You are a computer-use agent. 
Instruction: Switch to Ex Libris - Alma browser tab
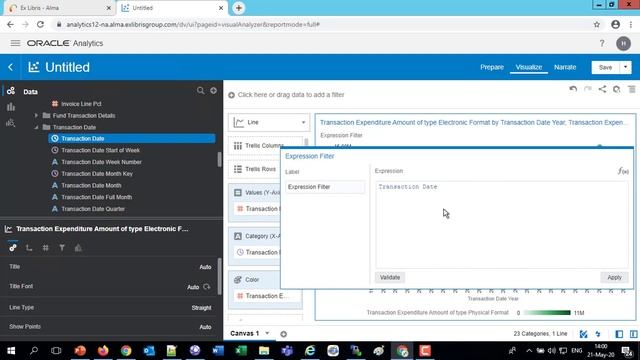[59, 8]
